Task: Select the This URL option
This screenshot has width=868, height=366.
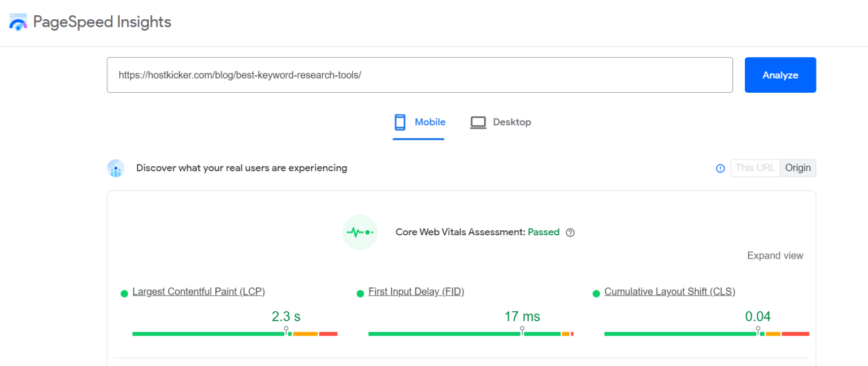Action: tap(755, 167)
